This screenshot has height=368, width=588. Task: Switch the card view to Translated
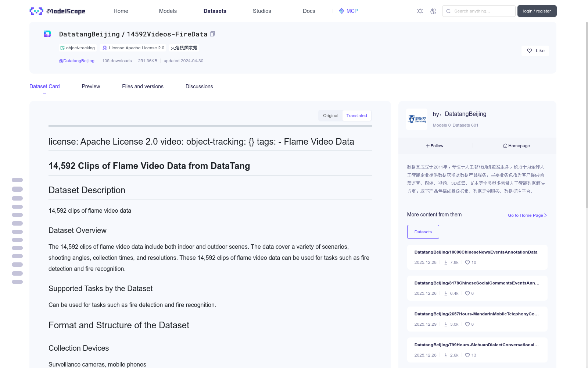click(x=356, y=116)
